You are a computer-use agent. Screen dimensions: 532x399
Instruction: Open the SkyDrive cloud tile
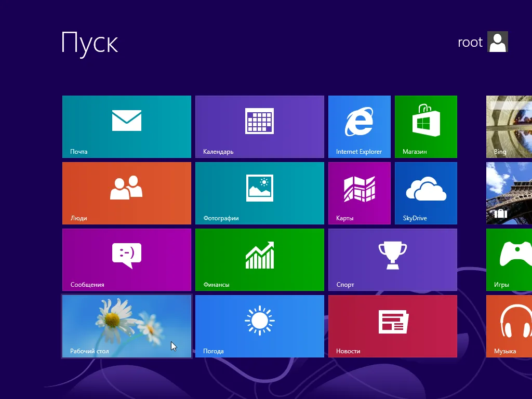[x=426, y=193]
